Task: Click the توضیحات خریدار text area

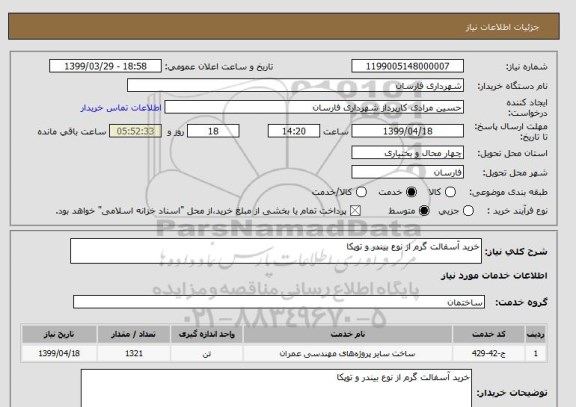Action: pos(276,388)
